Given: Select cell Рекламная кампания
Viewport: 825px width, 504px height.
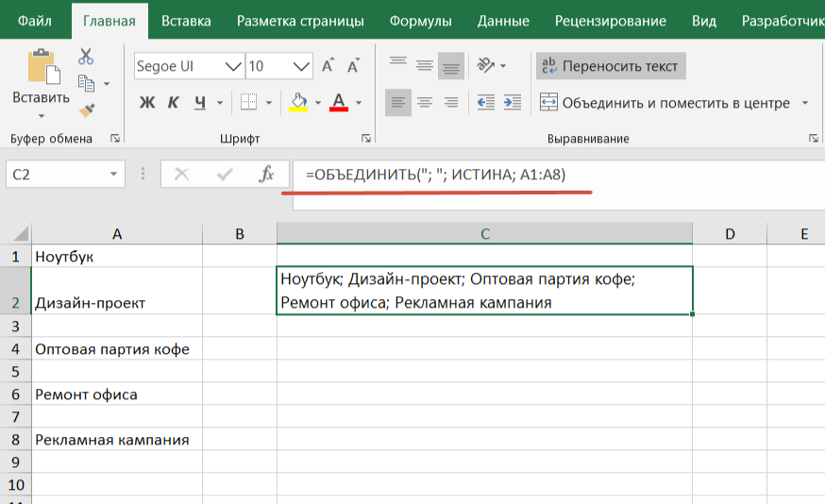Looking at the screenshot, I should click(117, 439).
